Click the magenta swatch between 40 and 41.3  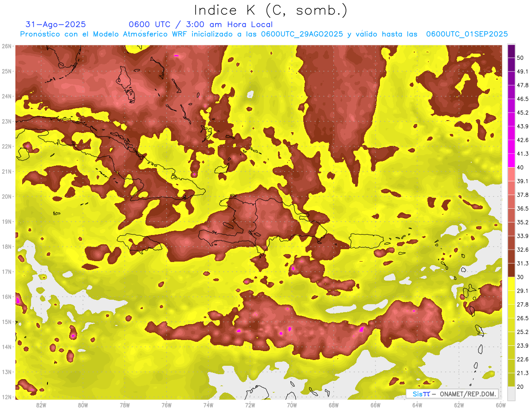point(511,160)
